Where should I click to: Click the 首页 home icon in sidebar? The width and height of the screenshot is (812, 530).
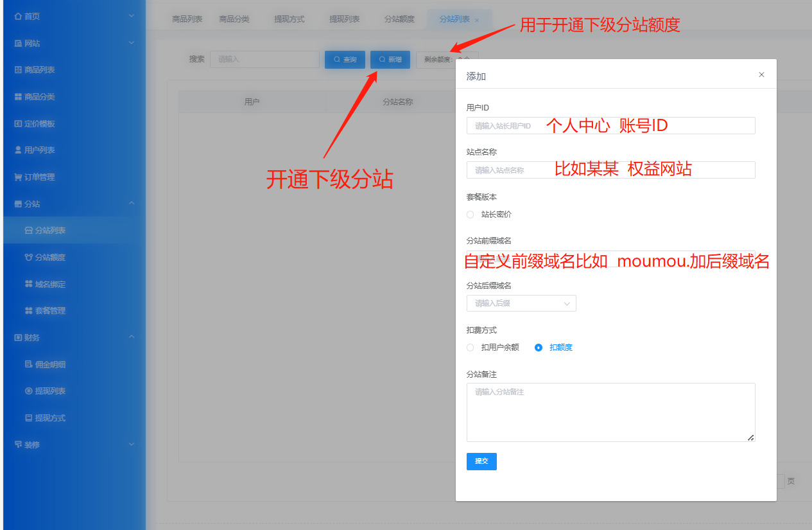point(18,16)
